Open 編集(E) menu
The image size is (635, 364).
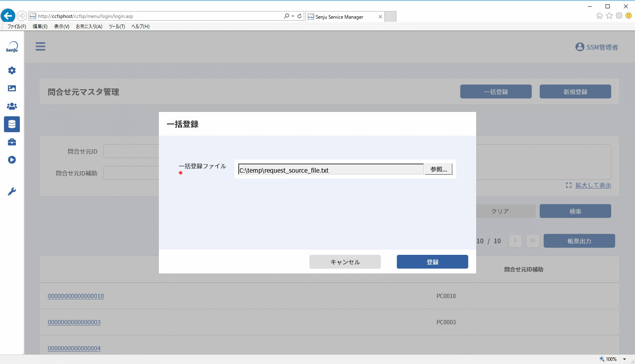click(x=40, y=27)
